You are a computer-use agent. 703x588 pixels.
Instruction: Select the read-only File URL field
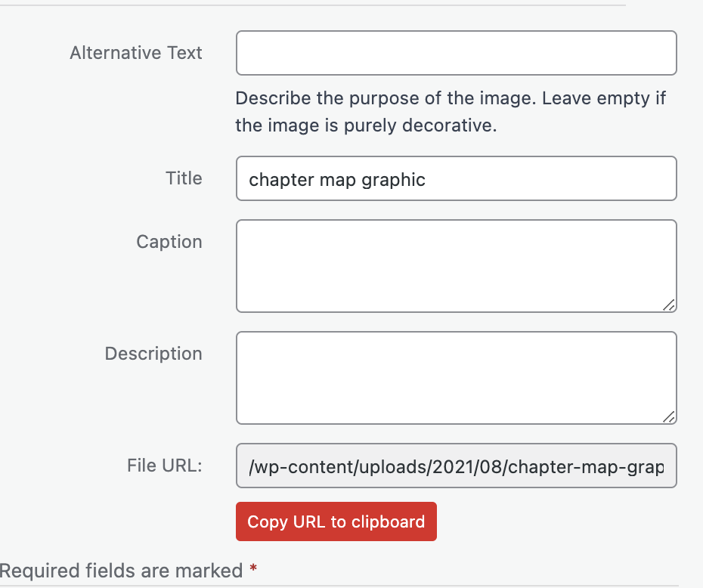[457, 466]
